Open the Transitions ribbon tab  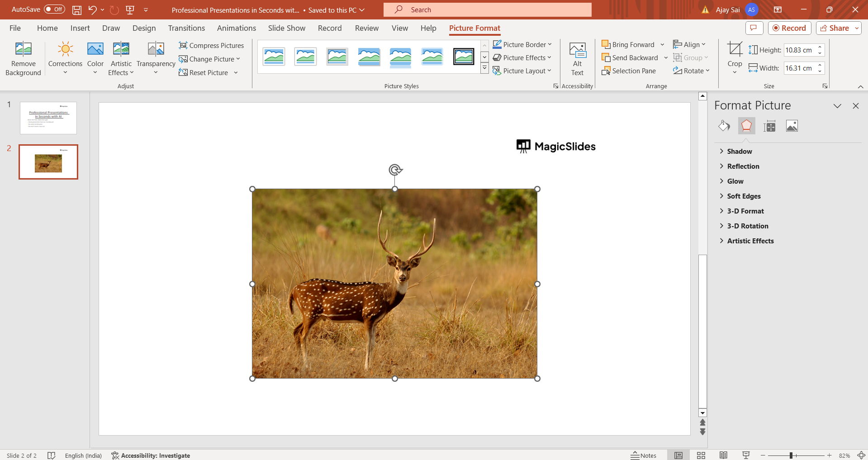pos(186,28)
